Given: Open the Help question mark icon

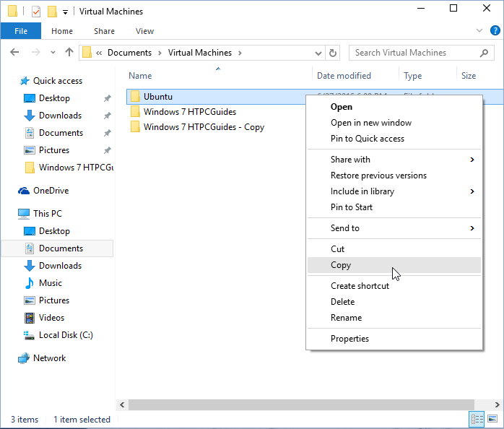Looking at the screenshot, I should pos(495,31).
